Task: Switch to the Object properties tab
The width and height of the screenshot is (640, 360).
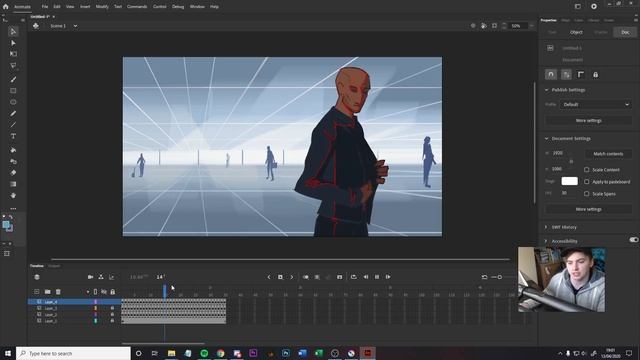Action: pos(576,32)
